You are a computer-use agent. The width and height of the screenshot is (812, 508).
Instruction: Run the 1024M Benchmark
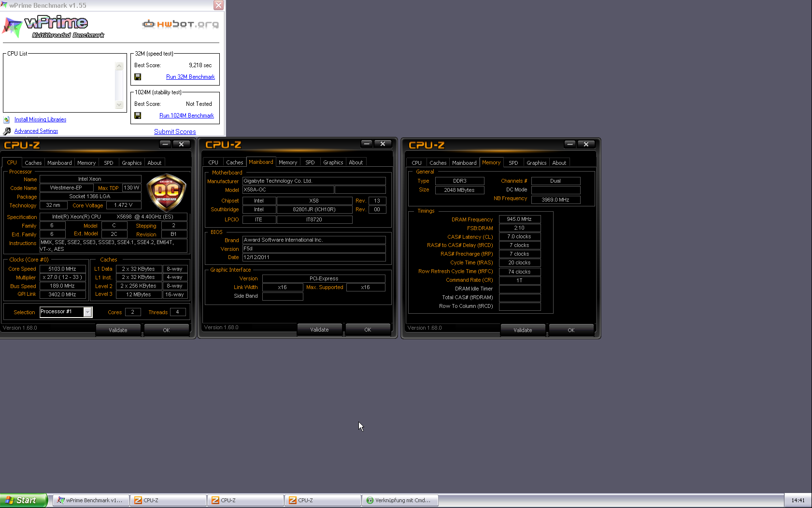click(x=186, y=116)
